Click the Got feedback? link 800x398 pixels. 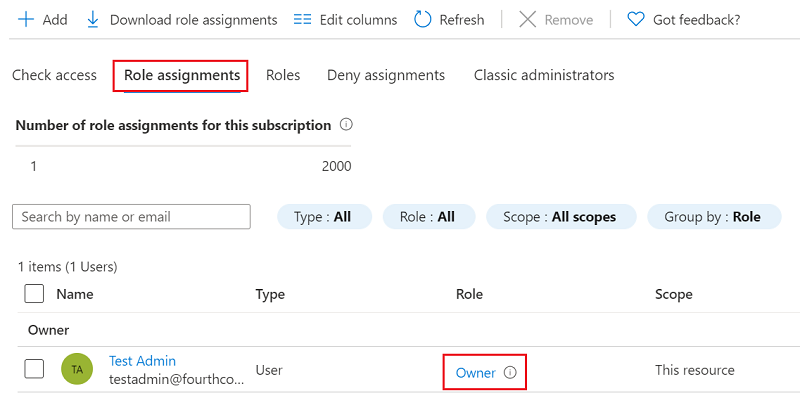697,20
